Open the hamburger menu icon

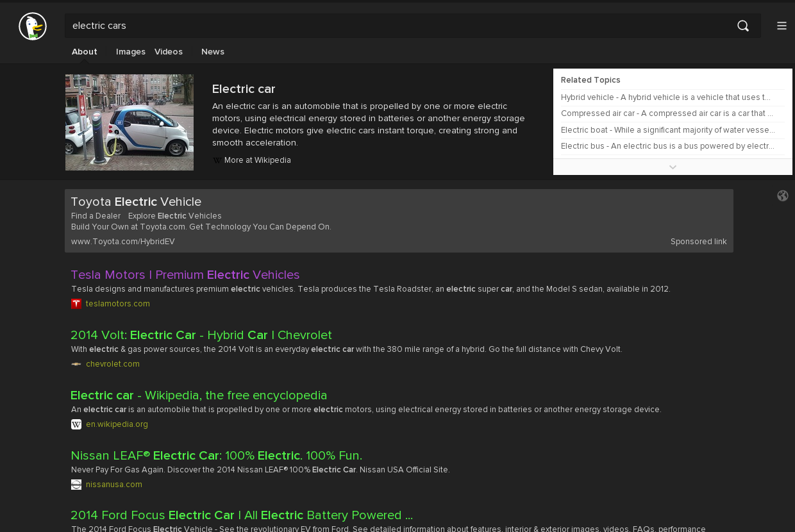coord(782,26)
